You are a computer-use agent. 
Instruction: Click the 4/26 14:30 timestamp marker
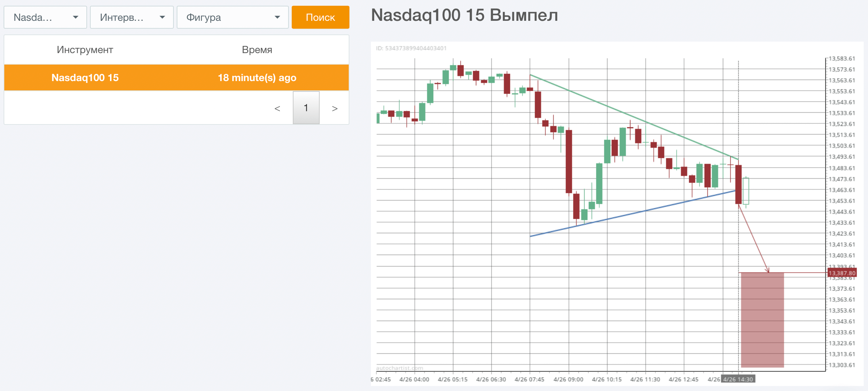[739, 378]
